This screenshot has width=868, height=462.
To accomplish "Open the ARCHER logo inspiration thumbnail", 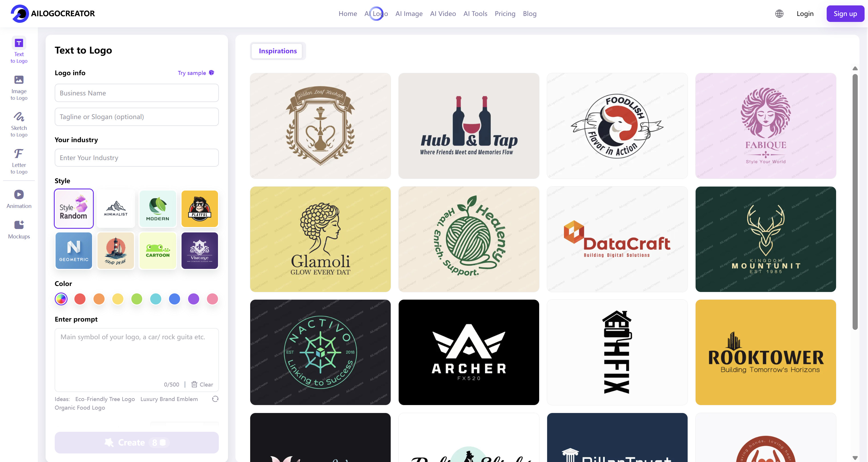I will point(469,352).
